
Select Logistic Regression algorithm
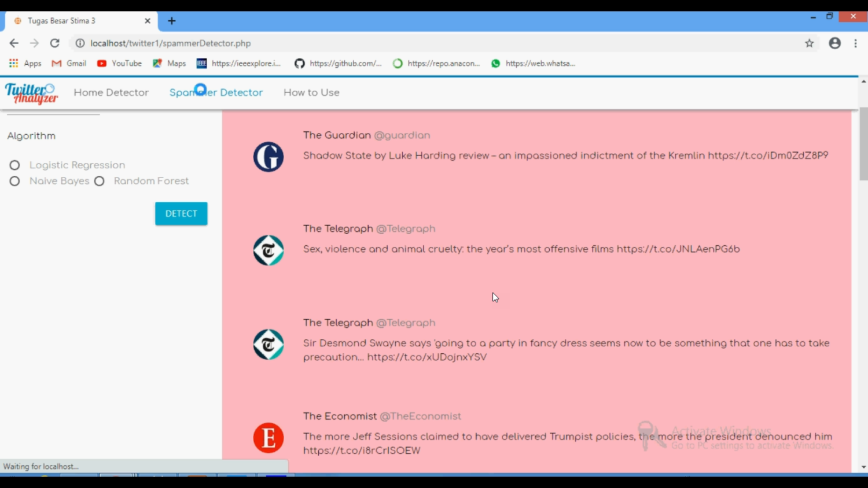(x=14, y=165)
